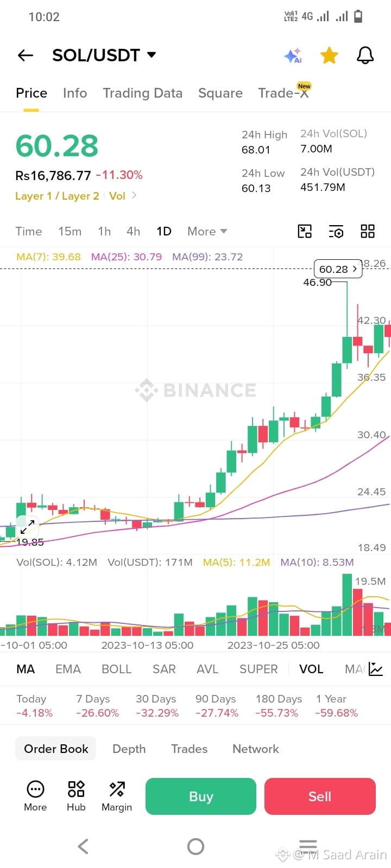Select the Order Book tab
The image size is (391, 868).
[56, 749]
